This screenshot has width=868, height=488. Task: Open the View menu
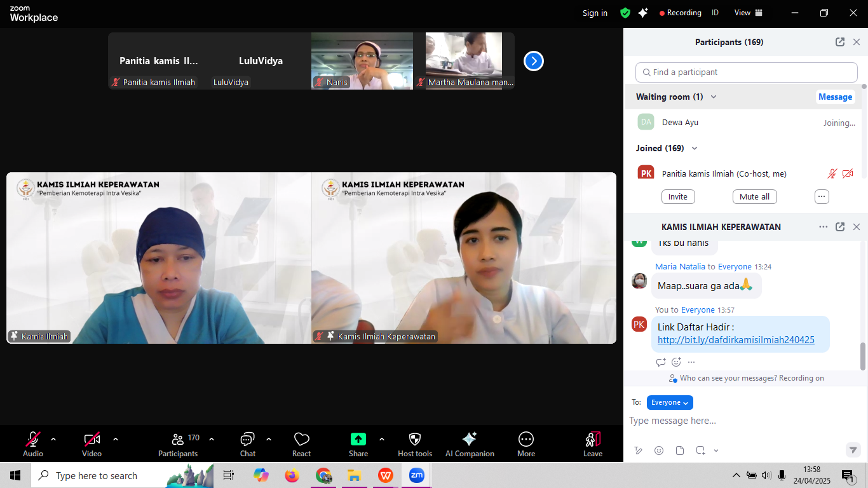(x=748, y=13)
